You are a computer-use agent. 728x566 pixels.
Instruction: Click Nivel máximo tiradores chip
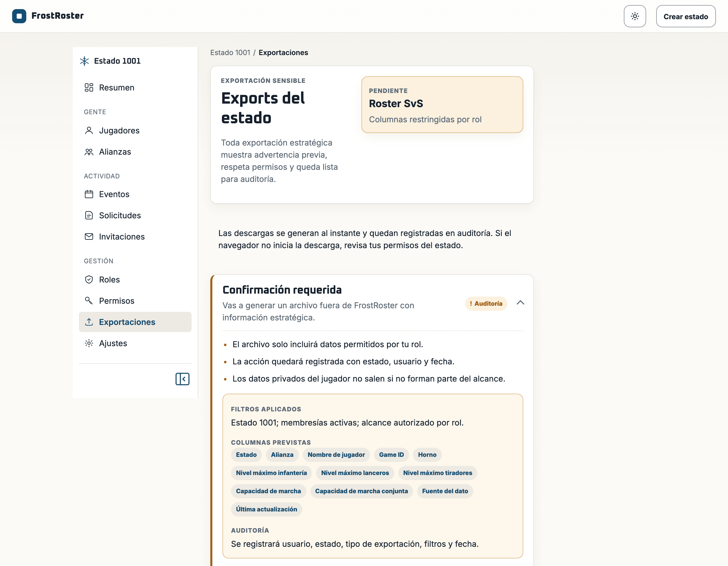[437, 473]
